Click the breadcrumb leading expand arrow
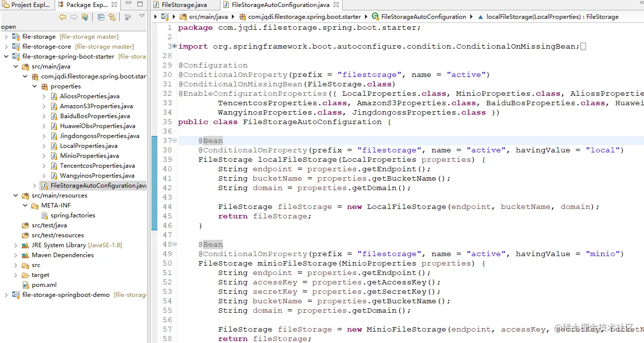Screen dimensions: 644x343 (155, 16)
